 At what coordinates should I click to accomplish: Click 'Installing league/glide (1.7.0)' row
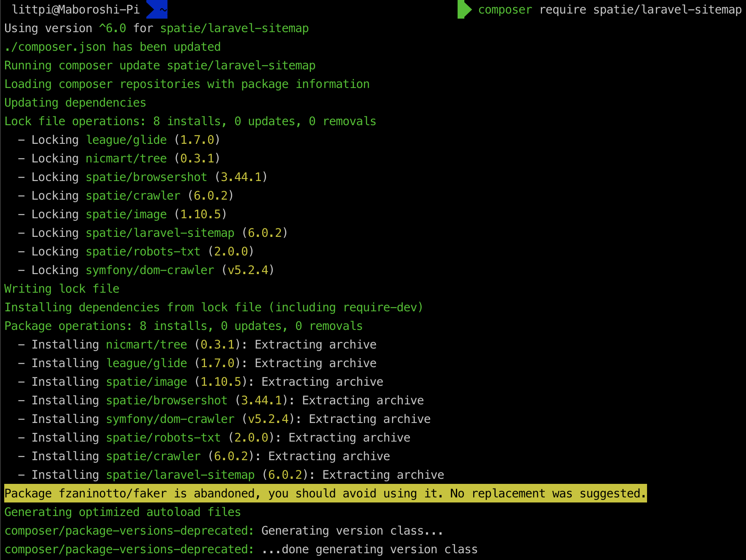pos(197,363)
